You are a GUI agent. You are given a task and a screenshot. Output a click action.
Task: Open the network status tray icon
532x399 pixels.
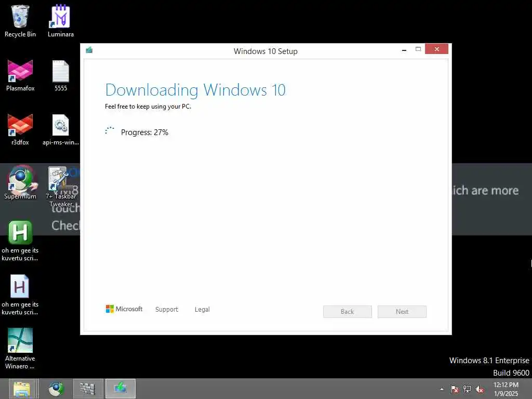click(467, 389)
